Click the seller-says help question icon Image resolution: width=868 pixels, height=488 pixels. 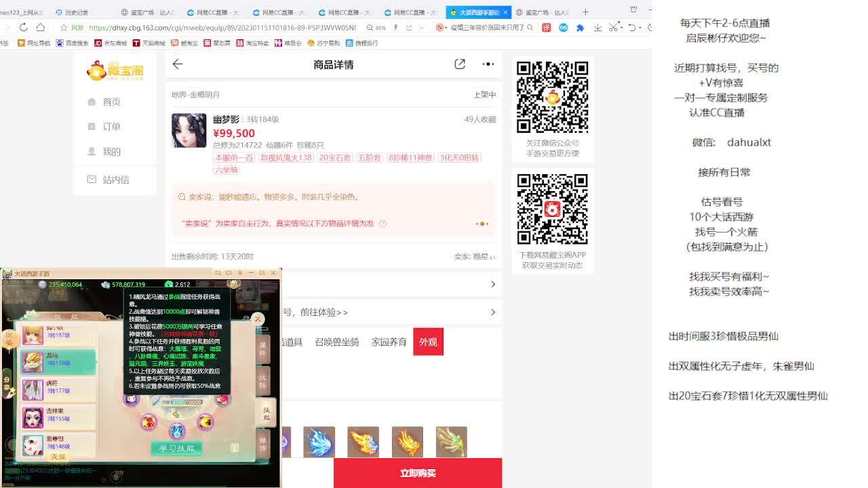[x=383, y=224]
